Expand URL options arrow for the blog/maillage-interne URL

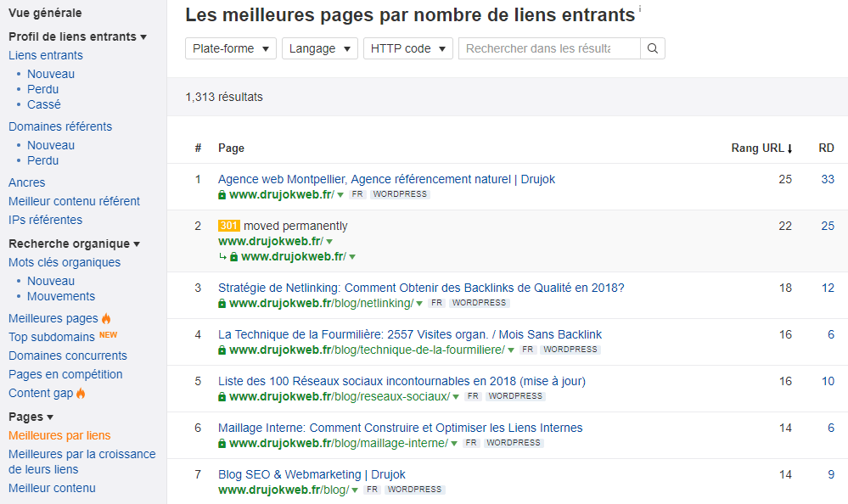tap(454, 444)
